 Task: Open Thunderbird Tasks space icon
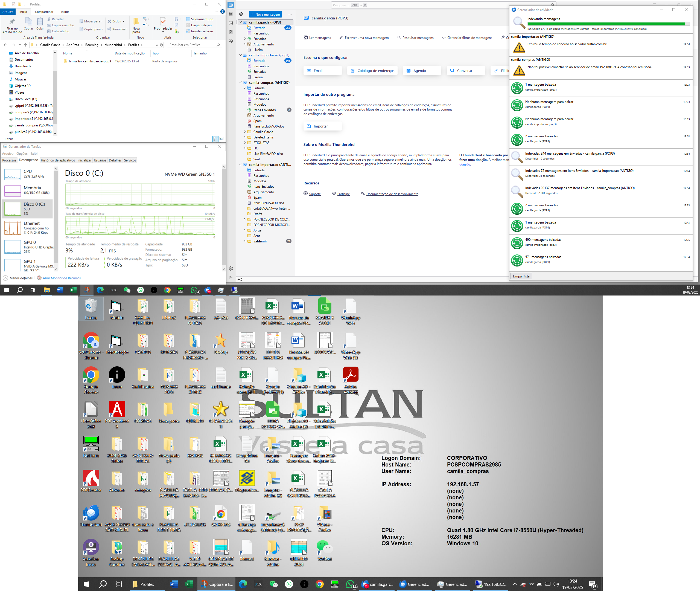[231, 32]
